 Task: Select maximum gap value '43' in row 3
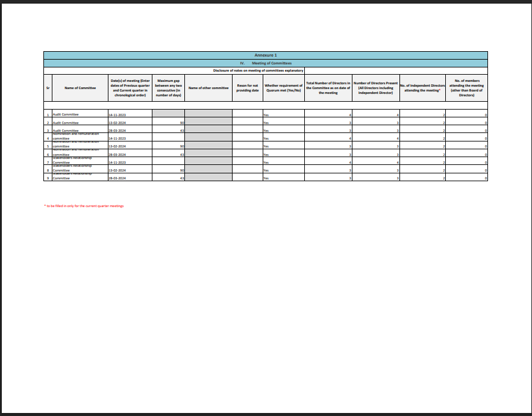tap(182, 131)
